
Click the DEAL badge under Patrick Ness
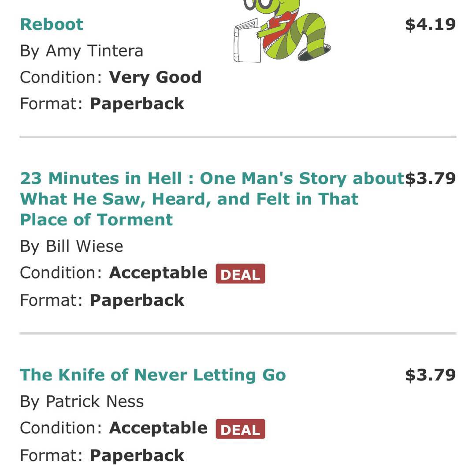coord(240,429)
